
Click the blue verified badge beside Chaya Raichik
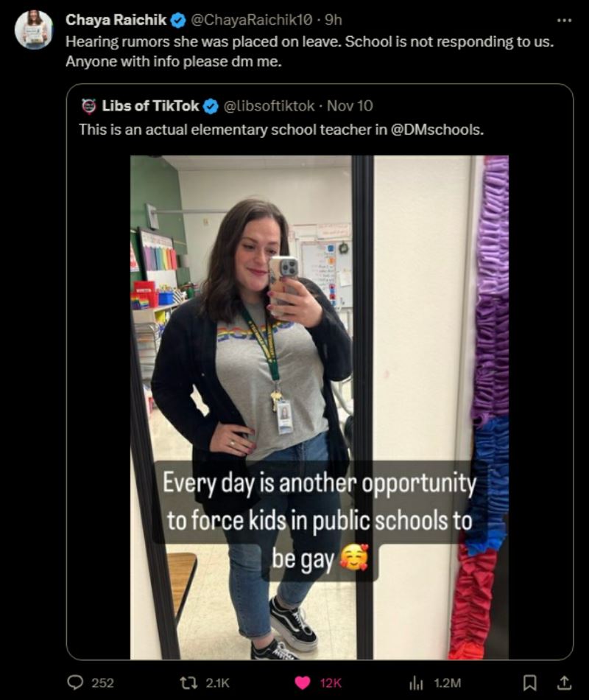(x=178, y=20)
